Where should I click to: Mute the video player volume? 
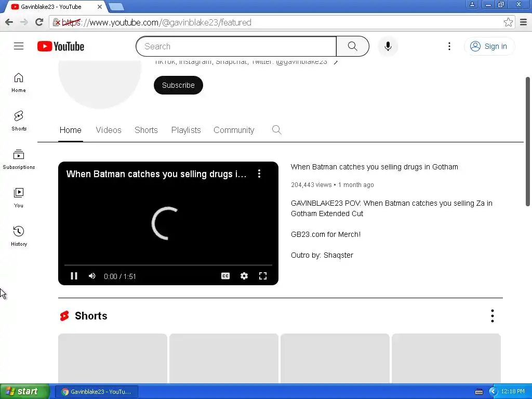(x=92, y=276)
